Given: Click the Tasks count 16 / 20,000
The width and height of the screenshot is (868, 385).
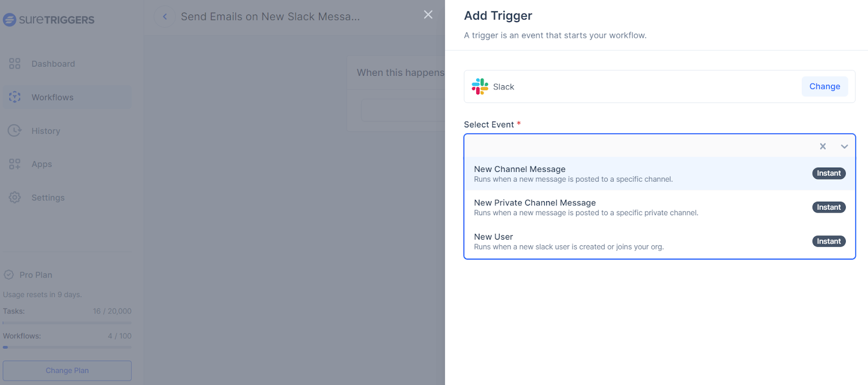Looking at the screenshot, I should (112, 311).
